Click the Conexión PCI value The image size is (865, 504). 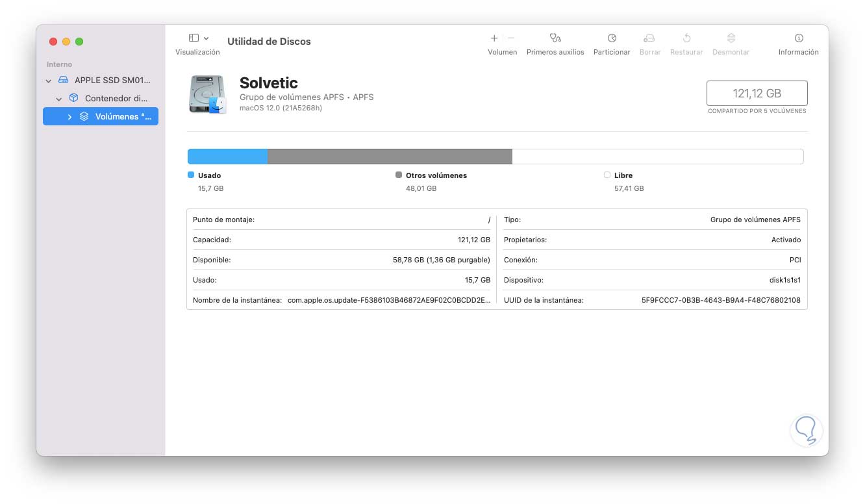pyautogui.click(x=794, y=260)
